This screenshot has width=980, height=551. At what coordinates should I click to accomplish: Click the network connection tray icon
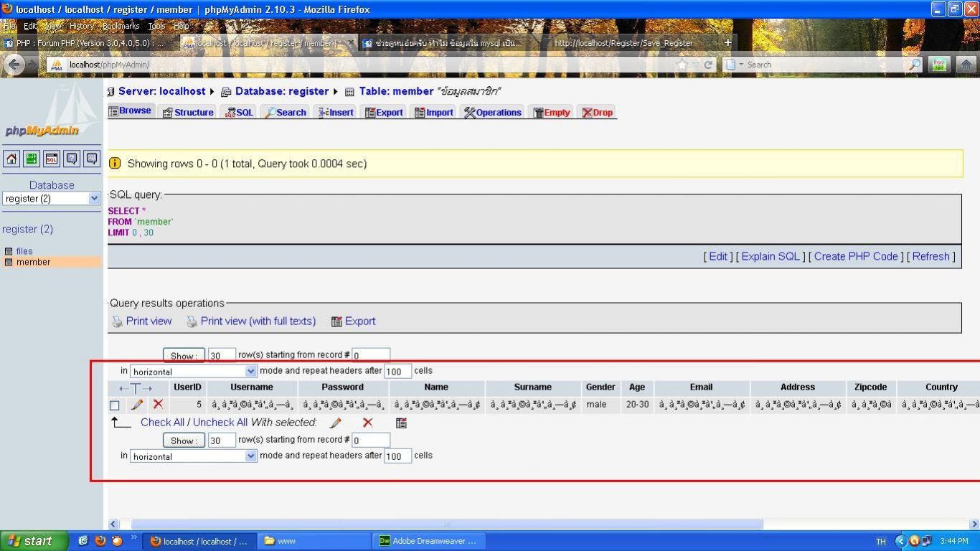[x=927, y=541]
